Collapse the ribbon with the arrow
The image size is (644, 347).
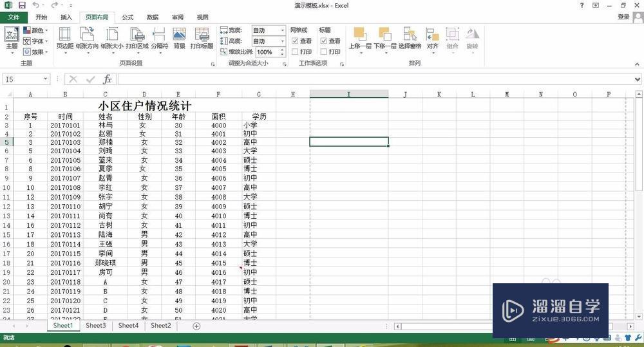click(637, 64)
